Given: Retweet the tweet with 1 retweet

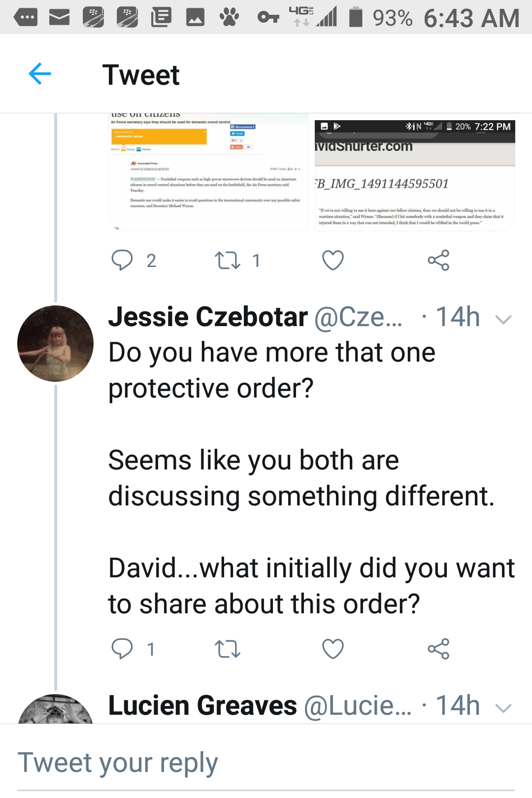Looking at the screenshot, I should 228,260.
